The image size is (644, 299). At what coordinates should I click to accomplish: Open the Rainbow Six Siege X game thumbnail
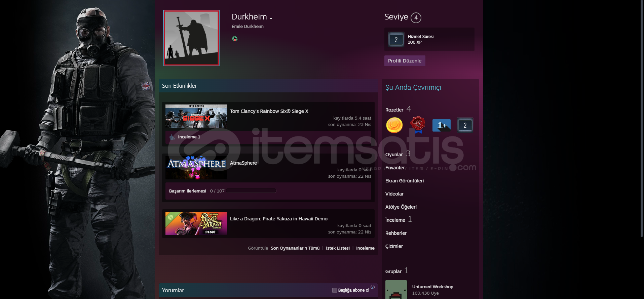point(196,116)
